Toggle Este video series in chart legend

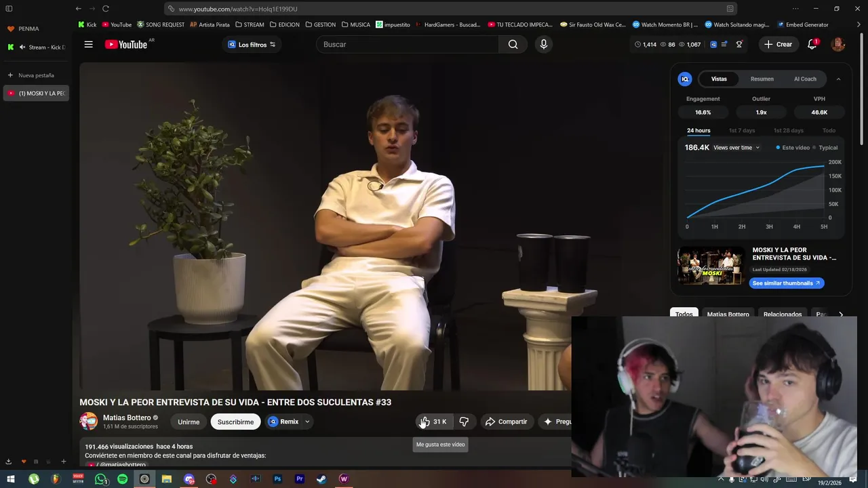tap(793, 148)
